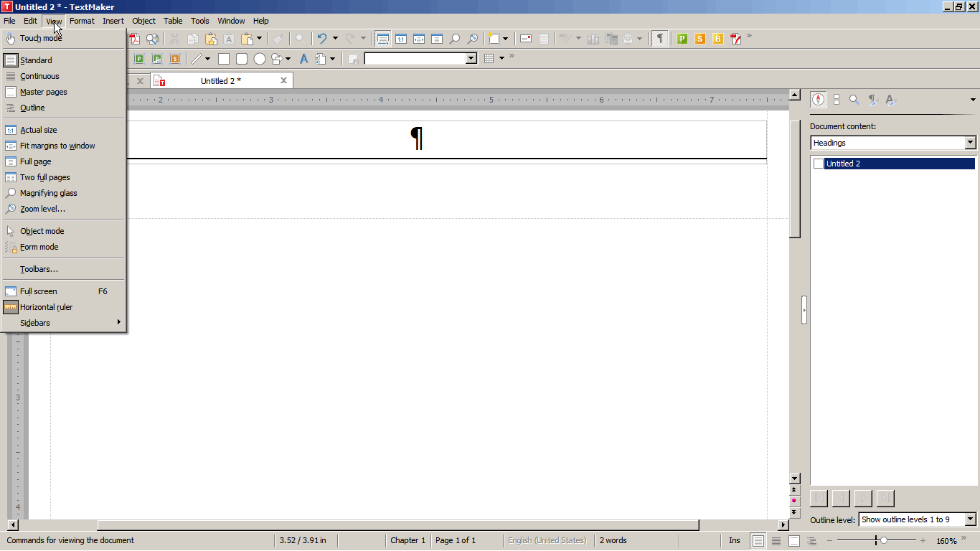Expand the Sidebars submenu

point(65,323)
